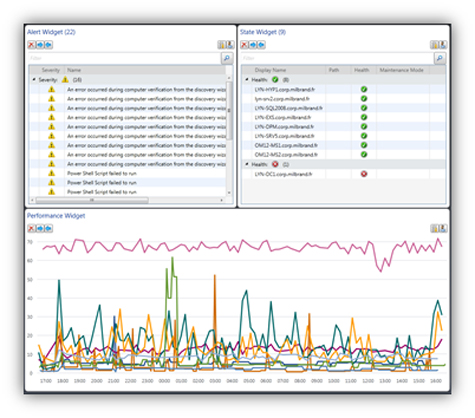The width and height of the screenshot is (475, 418).
Task: Click the red X icon in Alert Widget toolbar
Action: coord(31,45)
